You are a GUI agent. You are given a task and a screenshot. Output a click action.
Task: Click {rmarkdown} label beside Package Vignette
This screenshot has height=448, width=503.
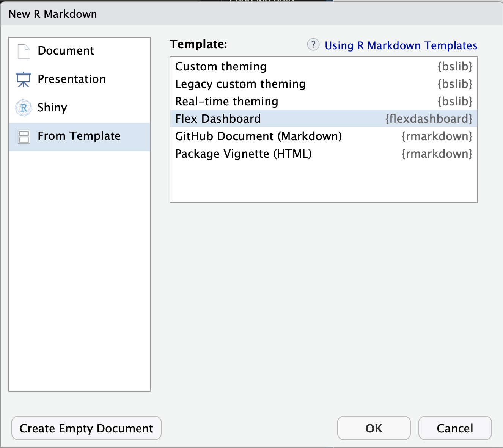point(437,154)
